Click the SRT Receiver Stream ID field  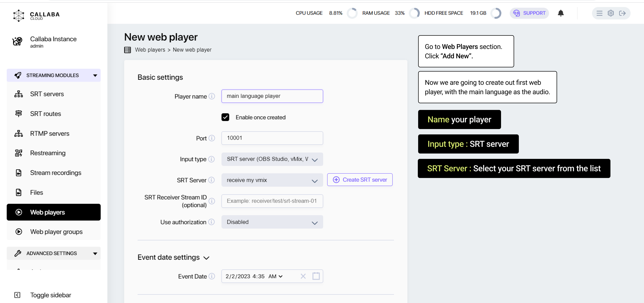pos(272,201)
